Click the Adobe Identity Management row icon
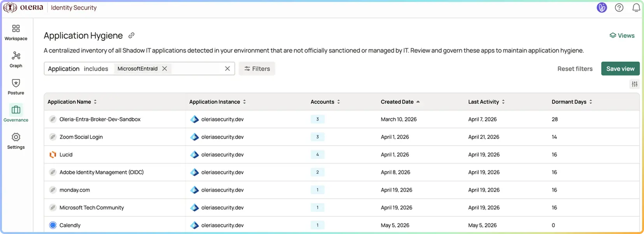This screenshot has height=234, width=644. pos(53,172)
